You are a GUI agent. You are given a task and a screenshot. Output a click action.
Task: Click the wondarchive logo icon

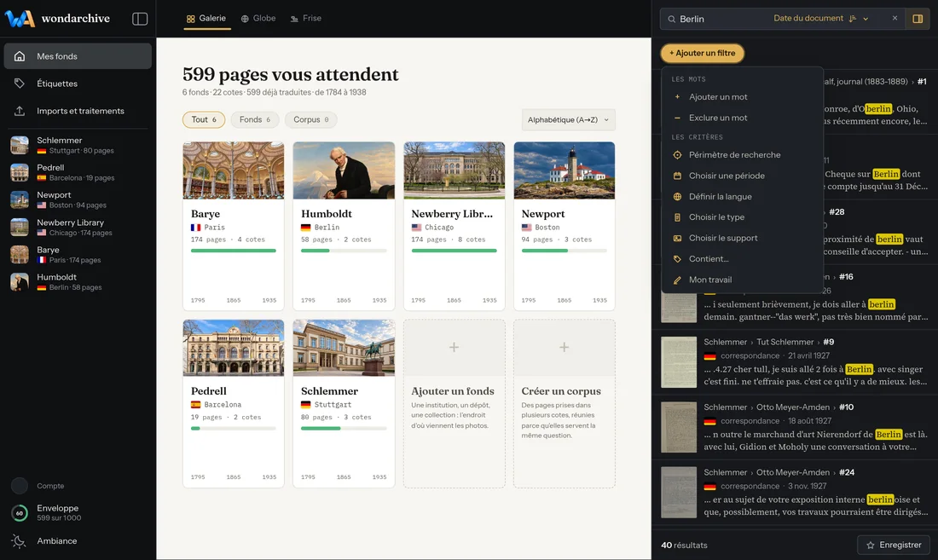tap(20, 19)
